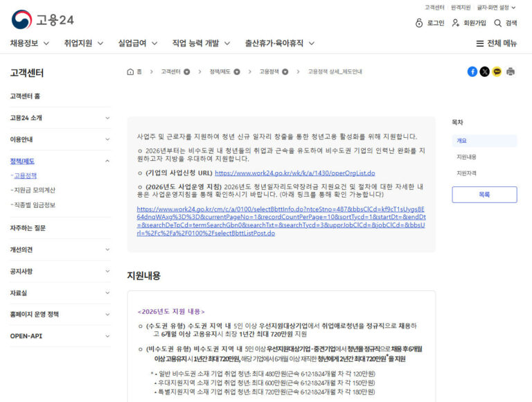
Task: Click the 고객센터 sidebar title
Action: (x=27, y=73)
